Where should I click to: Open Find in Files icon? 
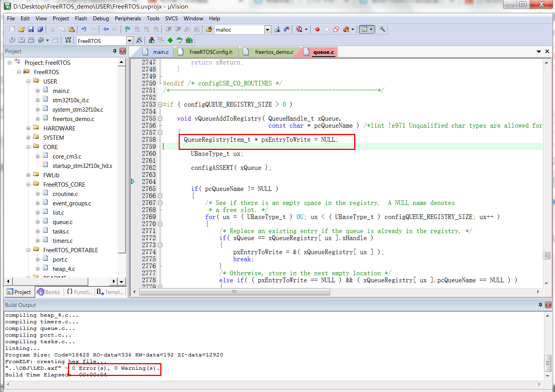point(209,29)
